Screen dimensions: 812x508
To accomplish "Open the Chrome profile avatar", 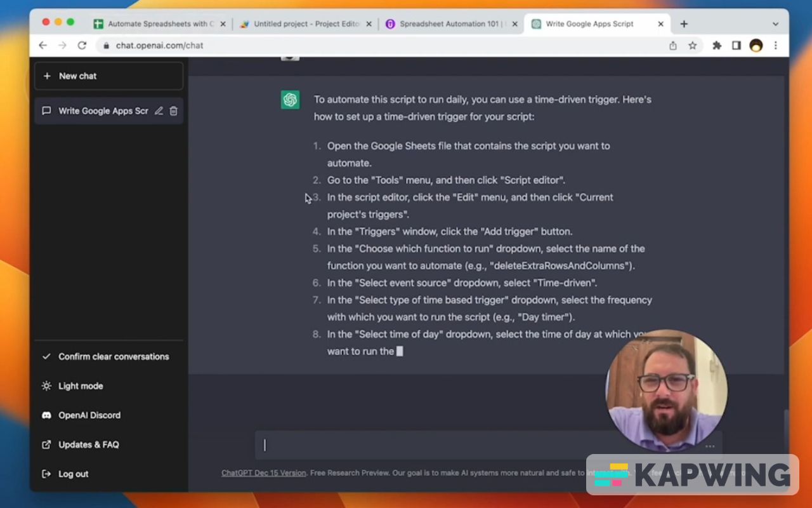I will point(756,46).
